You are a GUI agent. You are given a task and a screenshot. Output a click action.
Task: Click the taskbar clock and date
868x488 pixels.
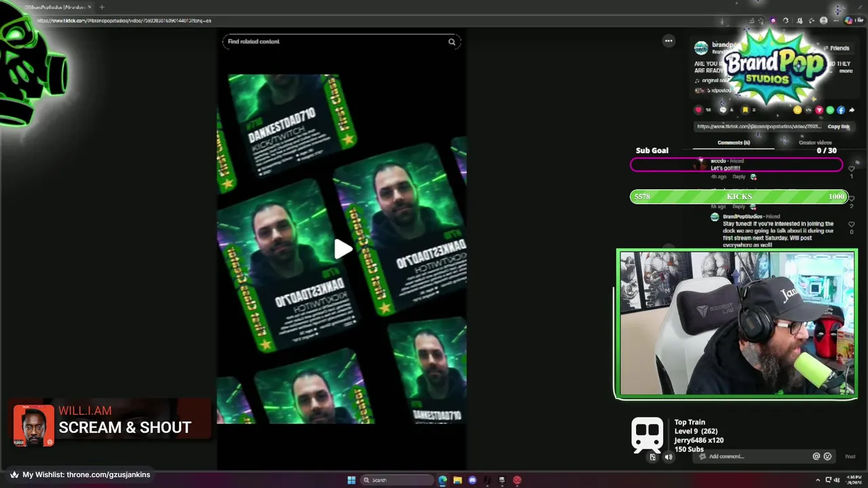pos(854,480)
